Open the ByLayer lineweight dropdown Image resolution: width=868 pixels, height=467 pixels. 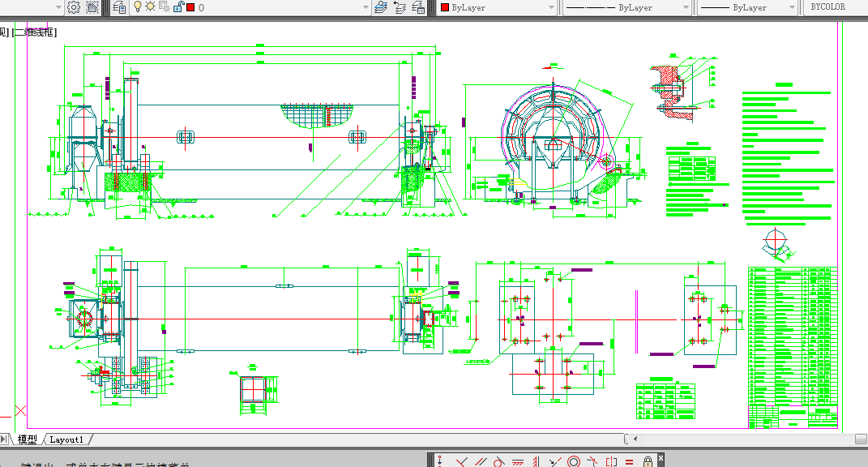point(792,7)
